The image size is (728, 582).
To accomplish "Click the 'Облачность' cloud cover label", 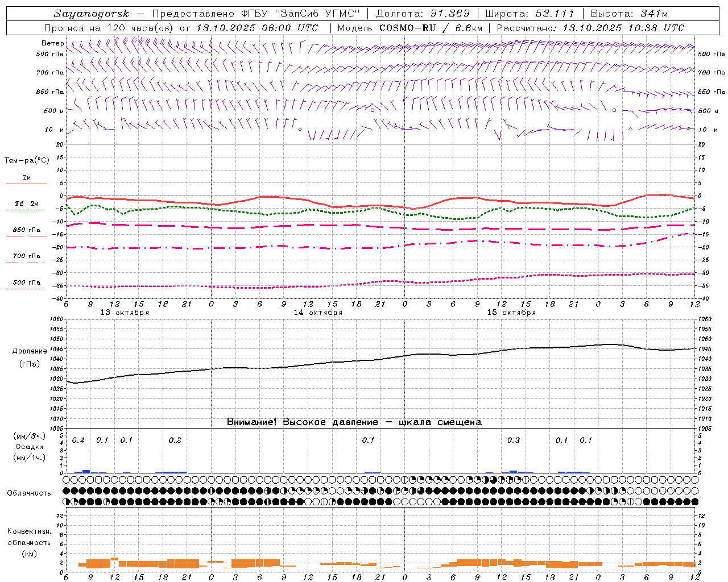I will (x=29, y=493).
